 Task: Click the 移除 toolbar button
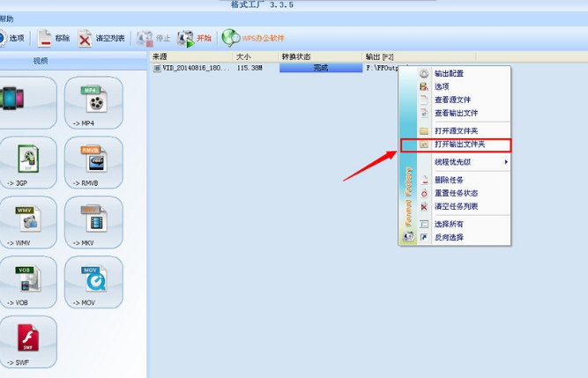(53, 38)
